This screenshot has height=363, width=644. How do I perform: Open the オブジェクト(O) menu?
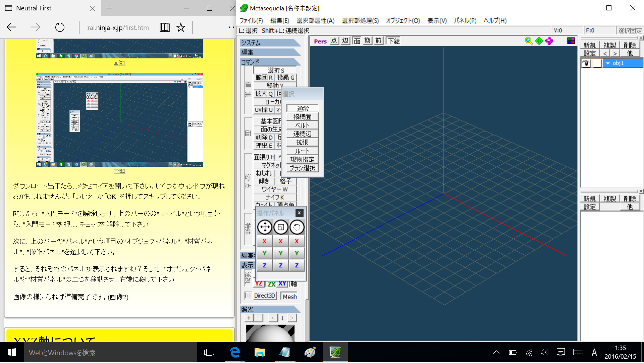click(402, 20)
